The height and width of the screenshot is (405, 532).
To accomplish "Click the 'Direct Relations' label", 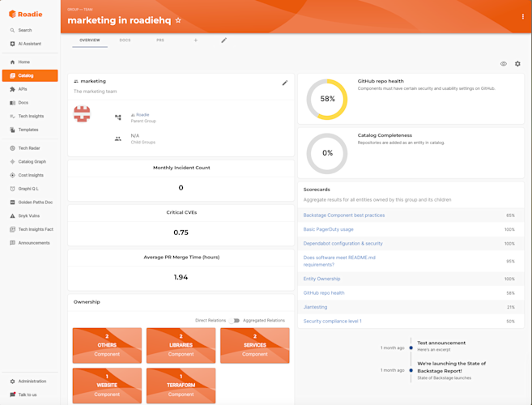I will [211, 321].
